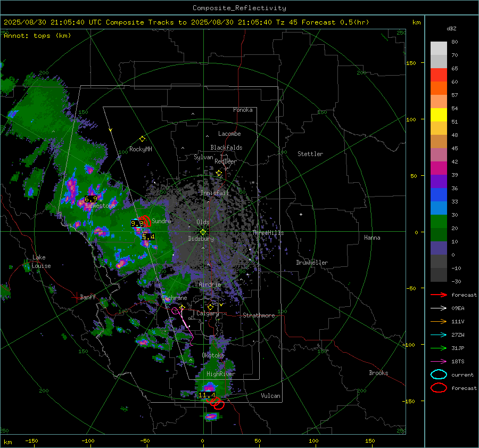The image size is (479, 448).
Task: Click the red forecast ellipse legend icon
Action: pyautogui.click(x=439, y=388)
